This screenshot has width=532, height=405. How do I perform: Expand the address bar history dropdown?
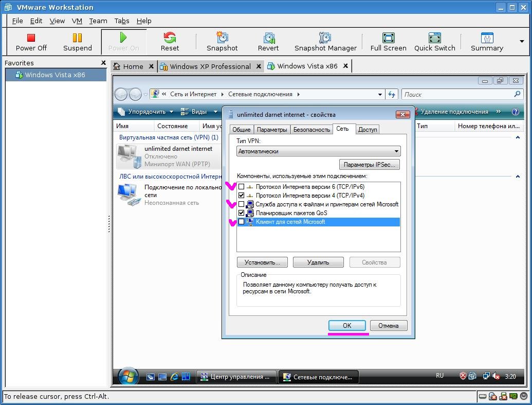pos(380,95)
